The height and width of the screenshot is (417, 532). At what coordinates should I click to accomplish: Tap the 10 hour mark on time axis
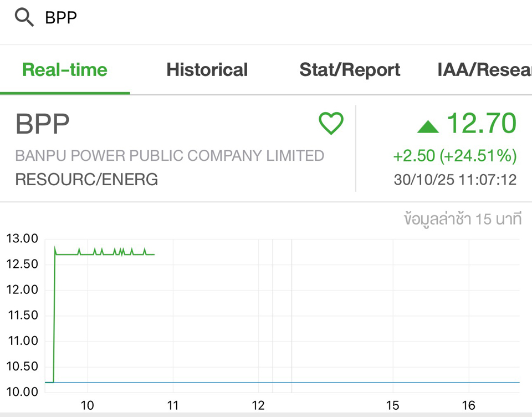click(x=87, y=405)
